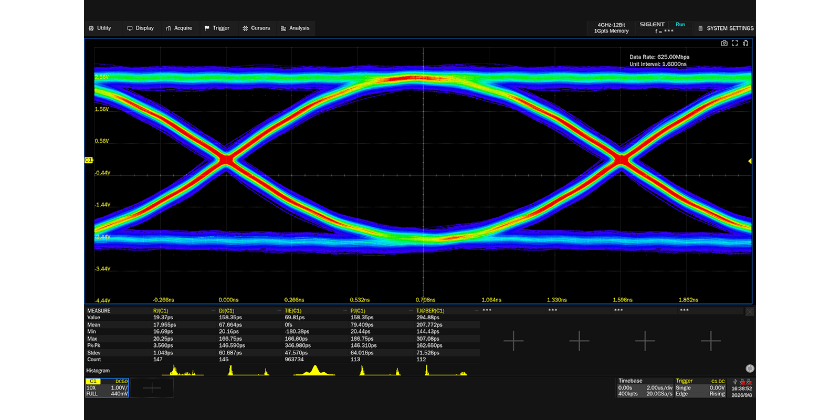Remove the Pj(C1) measurement column
Viewport: 840px width, 420px height.
tap(410, 310)
